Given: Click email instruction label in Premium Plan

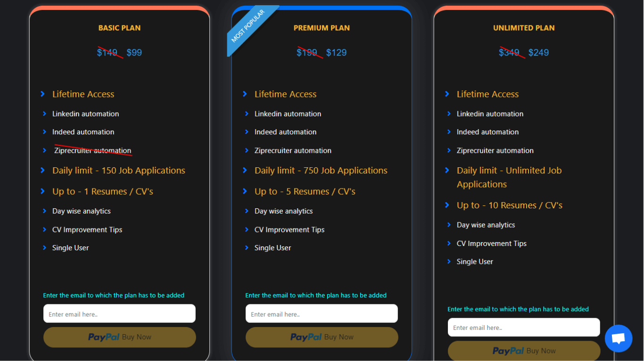Looking at the screenshot, I should (x=316, y=295).
